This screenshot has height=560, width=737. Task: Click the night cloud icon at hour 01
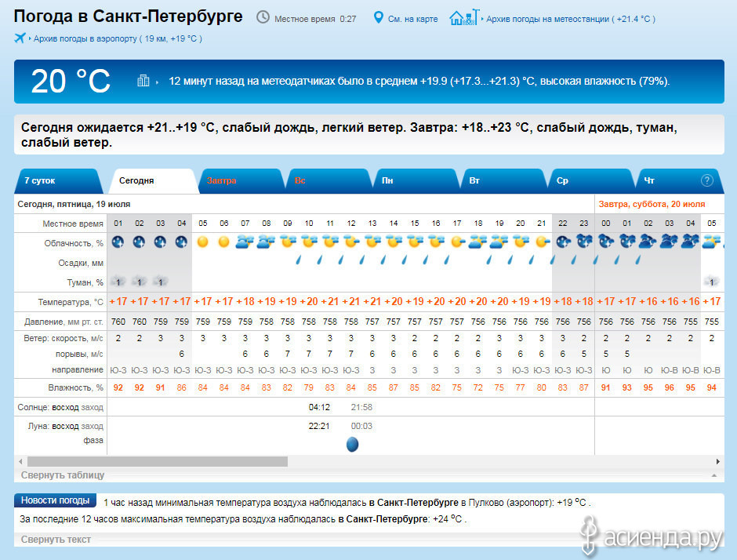[118, 242]
